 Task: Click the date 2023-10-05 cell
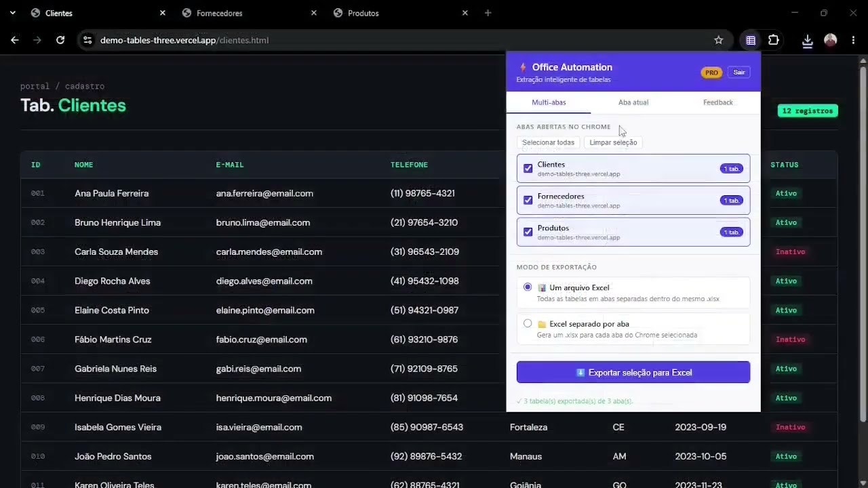point(701,456)
